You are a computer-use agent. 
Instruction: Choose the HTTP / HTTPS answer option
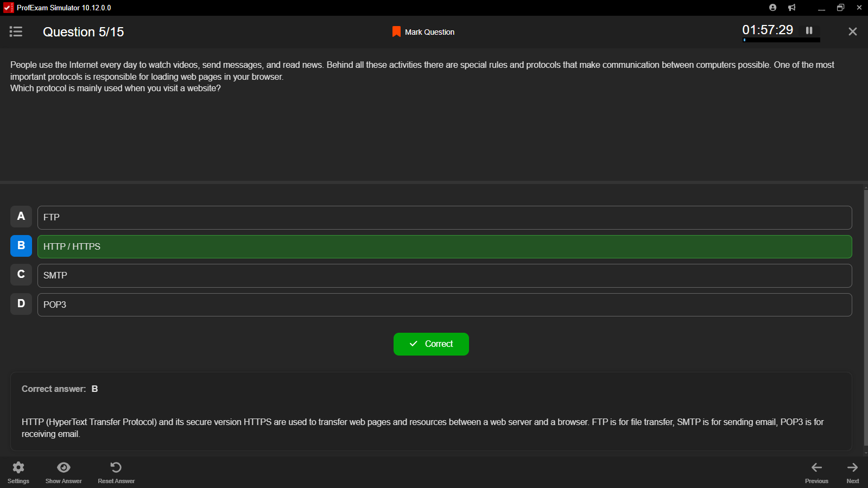tap(445, 246)
